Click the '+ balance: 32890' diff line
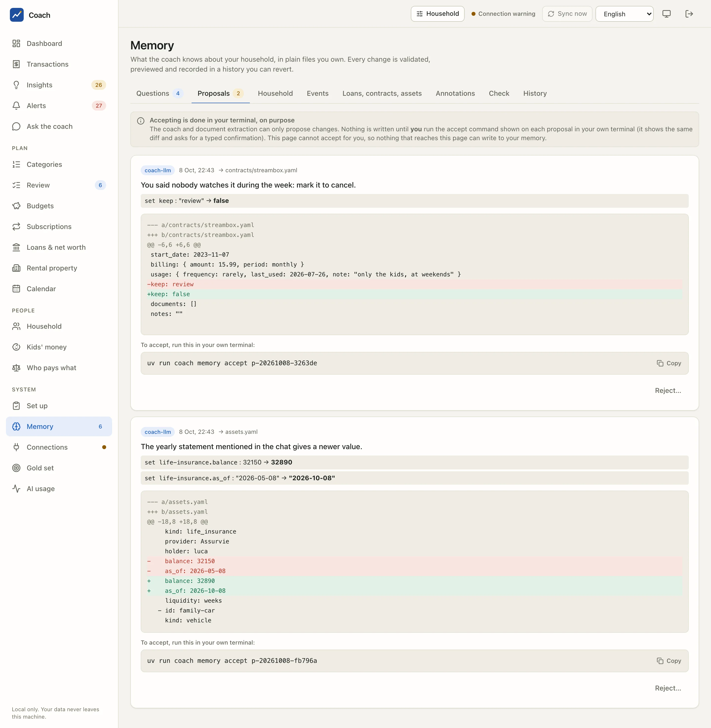 (415, 581)
